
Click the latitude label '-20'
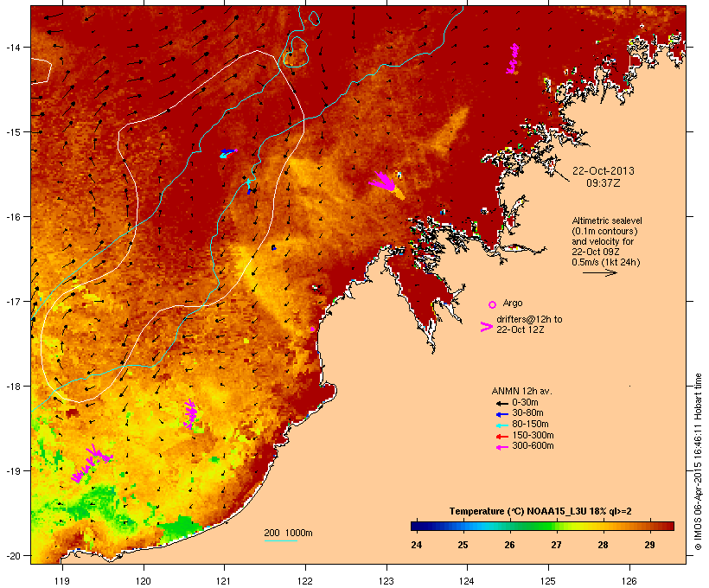(12, 556)
